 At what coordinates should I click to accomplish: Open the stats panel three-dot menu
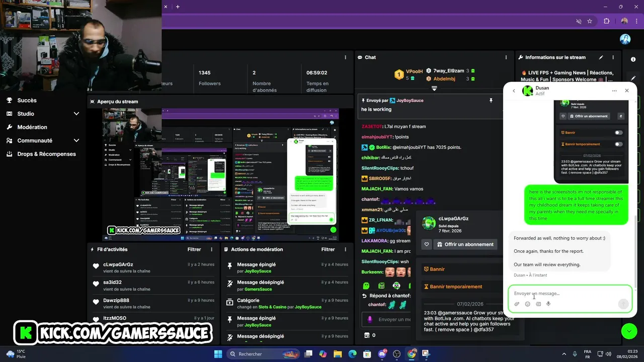pyautogui.click(x=345, y=57)
